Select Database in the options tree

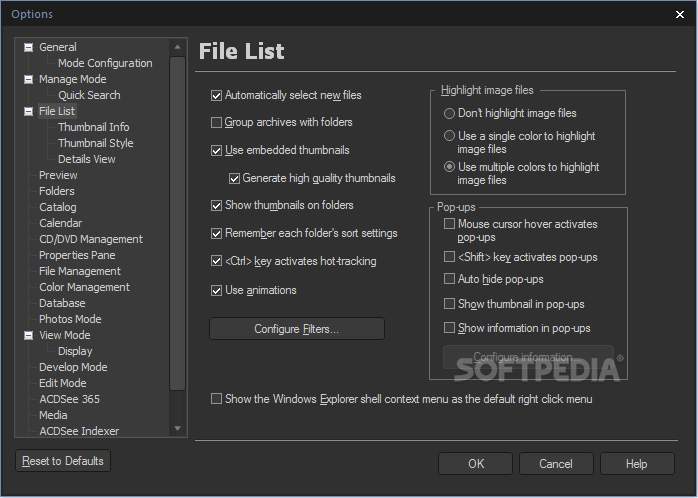tap(62, 304)
